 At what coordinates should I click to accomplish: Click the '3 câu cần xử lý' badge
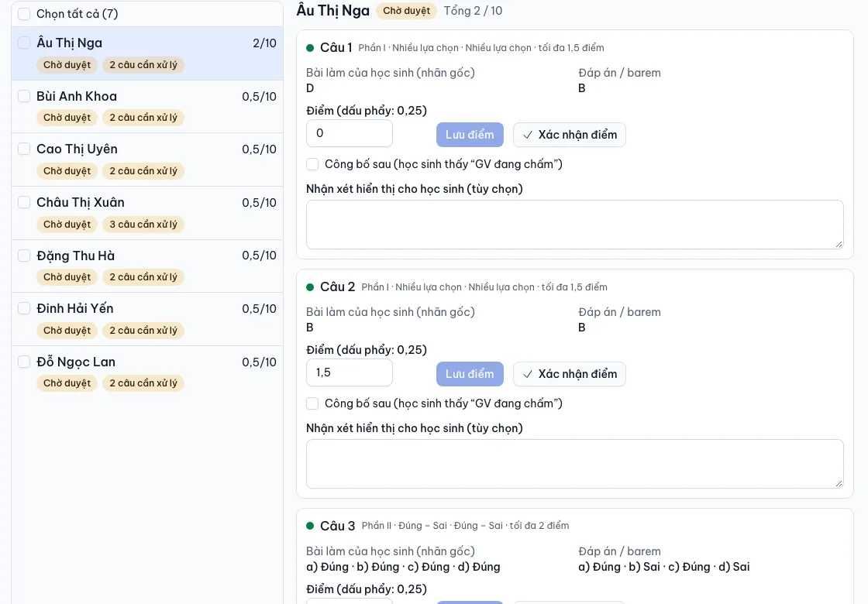[x=143, y=224]
